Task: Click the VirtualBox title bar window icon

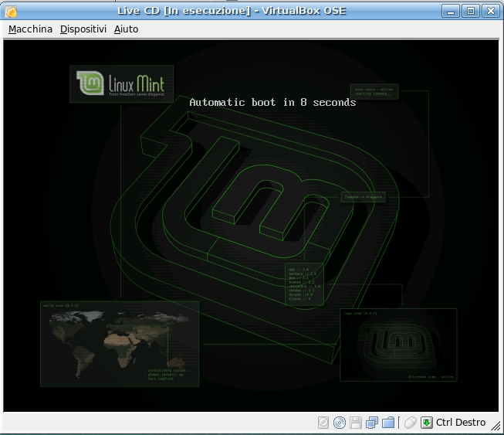Action: tap(12, 12)
